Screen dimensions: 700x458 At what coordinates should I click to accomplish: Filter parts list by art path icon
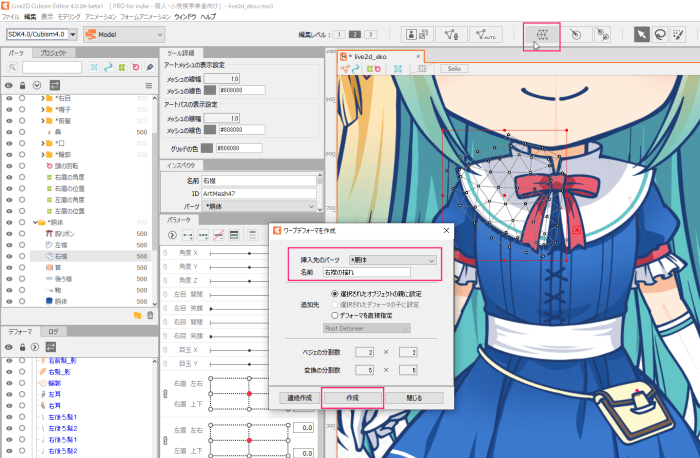108,67
